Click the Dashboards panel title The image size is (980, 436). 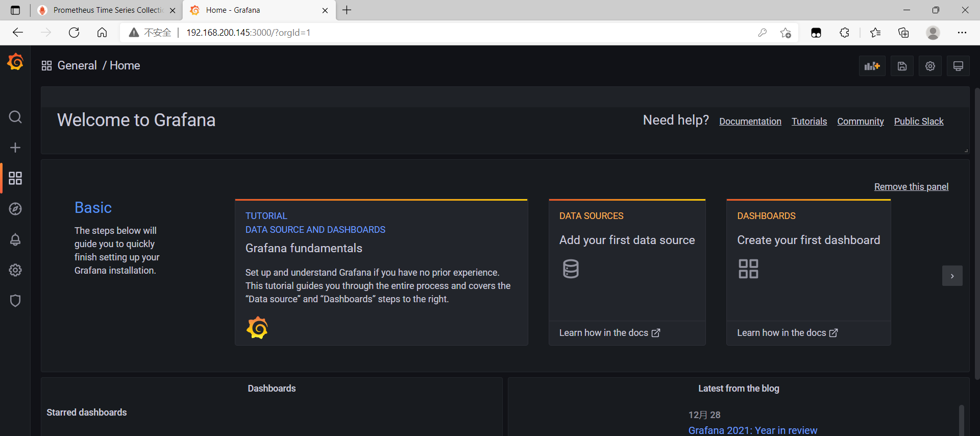click(x=272, y=389)
